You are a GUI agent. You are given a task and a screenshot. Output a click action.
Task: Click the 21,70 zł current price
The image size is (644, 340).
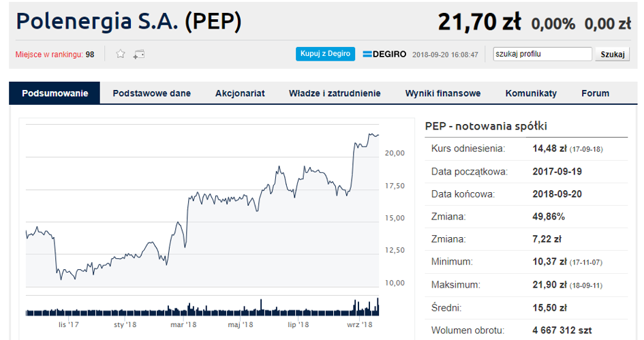pyautogui.click(x=479, y=21)
